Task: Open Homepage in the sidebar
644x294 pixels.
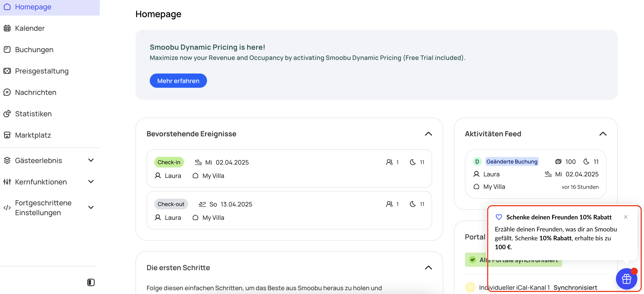Action: coord(50,7)
